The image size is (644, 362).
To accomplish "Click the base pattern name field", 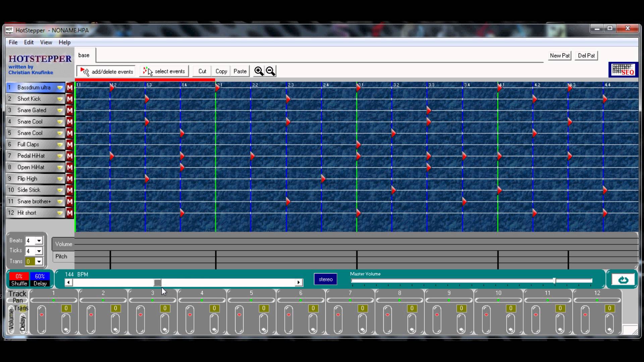I will coord(84,55).
